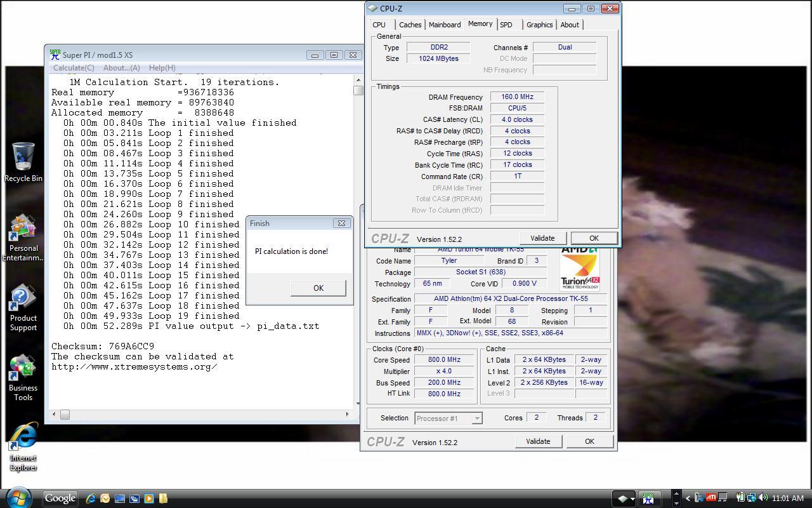Click Switch between windows Quick Launch icon

[x=134, y=498]
